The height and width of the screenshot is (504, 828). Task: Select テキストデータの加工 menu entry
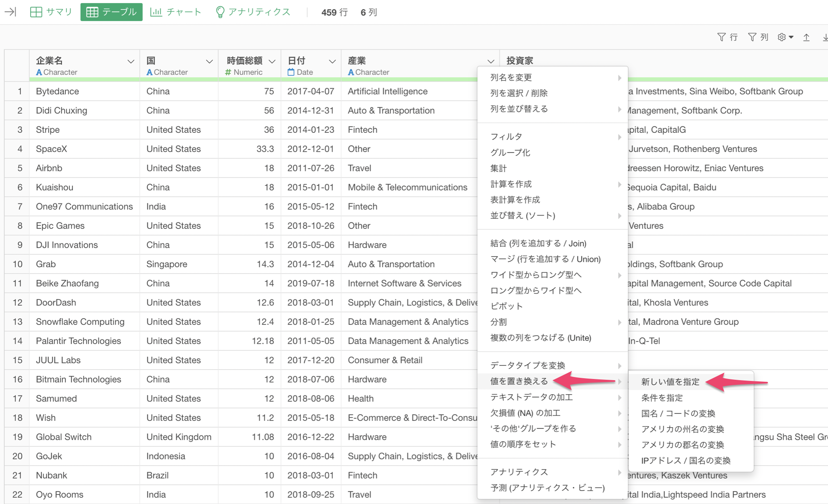point(552,397)
